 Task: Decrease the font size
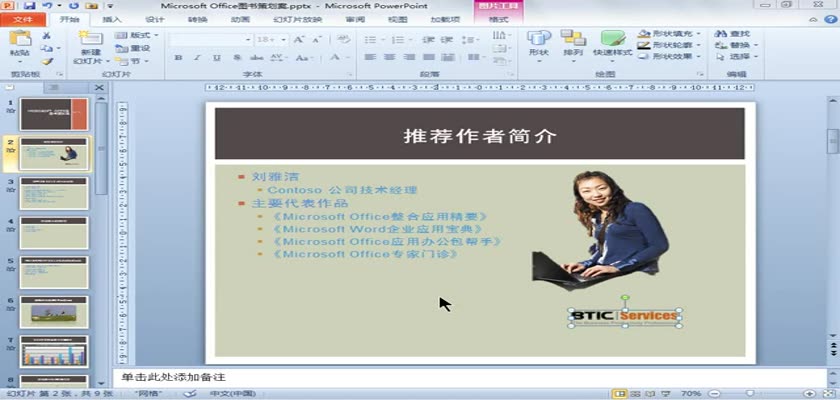click(317, 40)
